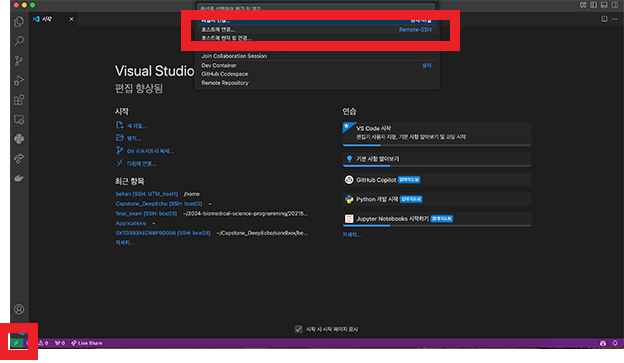The image size is (624, 363).
Task: Click the more link below the recent items
Action: point(125,242)
